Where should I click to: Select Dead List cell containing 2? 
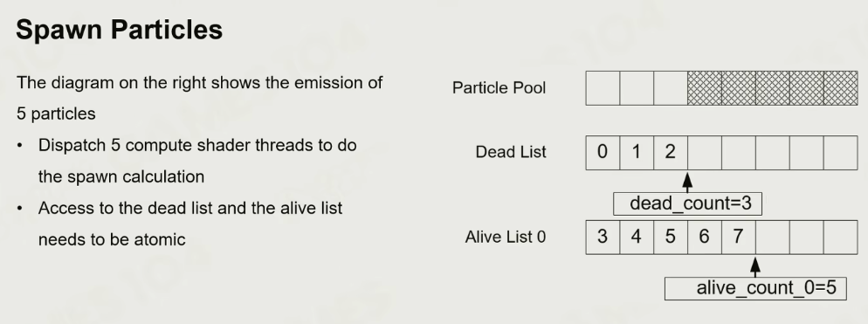pos(671,152)
